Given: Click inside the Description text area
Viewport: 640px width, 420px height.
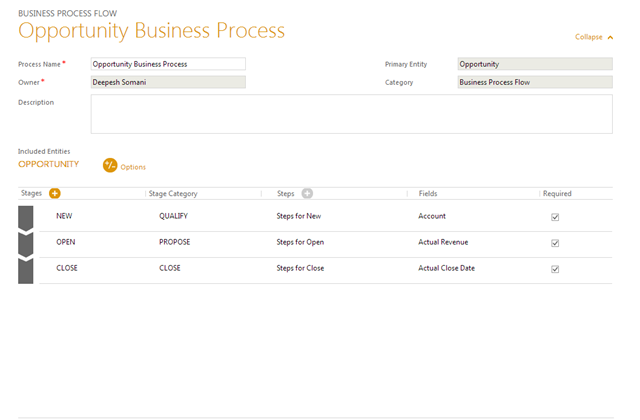Looking at the screenshot, I should click(x=351, y=113).
